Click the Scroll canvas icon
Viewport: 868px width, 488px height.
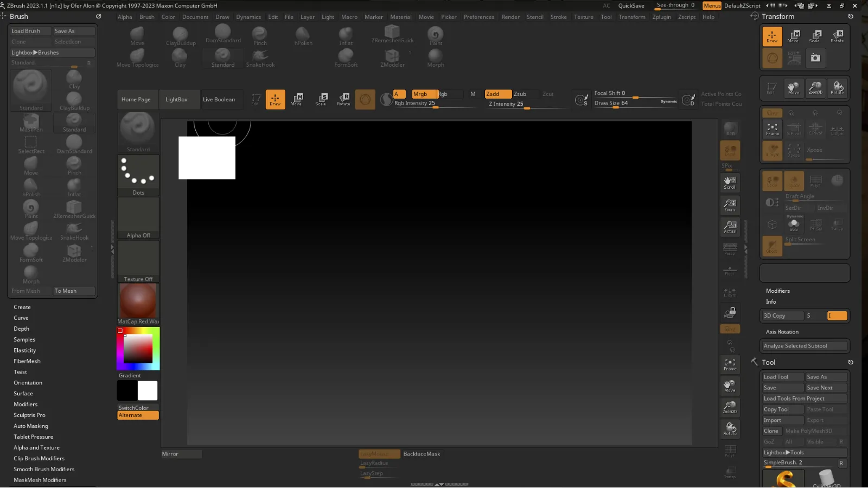730,182
